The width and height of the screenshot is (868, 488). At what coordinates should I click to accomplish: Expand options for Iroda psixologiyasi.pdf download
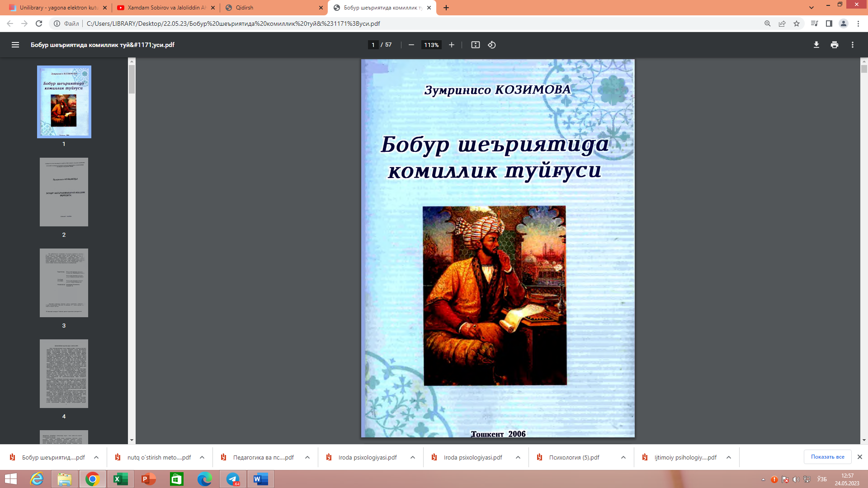[412, 457]
